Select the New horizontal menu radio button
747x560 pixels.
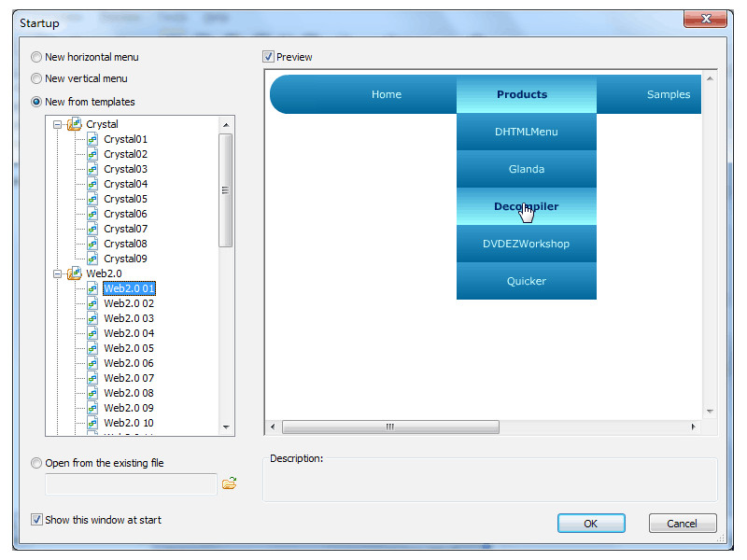click(37, 57)
